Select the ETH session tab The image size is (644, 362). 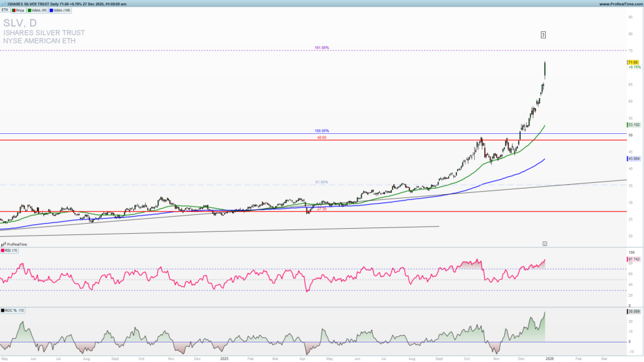(x=5, y=10)
